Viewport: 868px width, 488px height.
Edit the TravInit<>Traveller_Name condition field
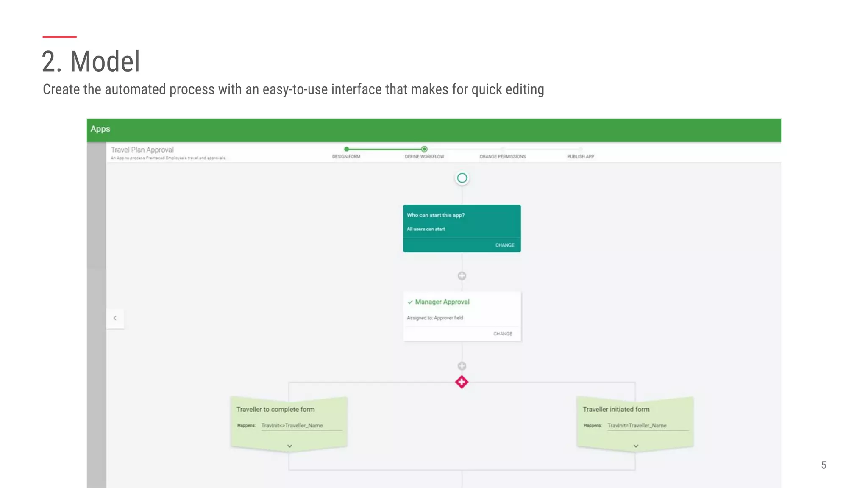point(301,426)
